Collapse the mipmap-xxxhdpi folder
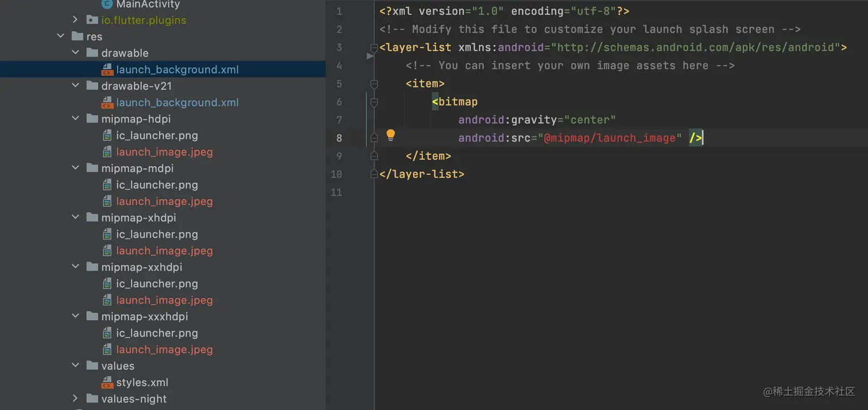This screenshot has width=868, height=410. point(75,317)
